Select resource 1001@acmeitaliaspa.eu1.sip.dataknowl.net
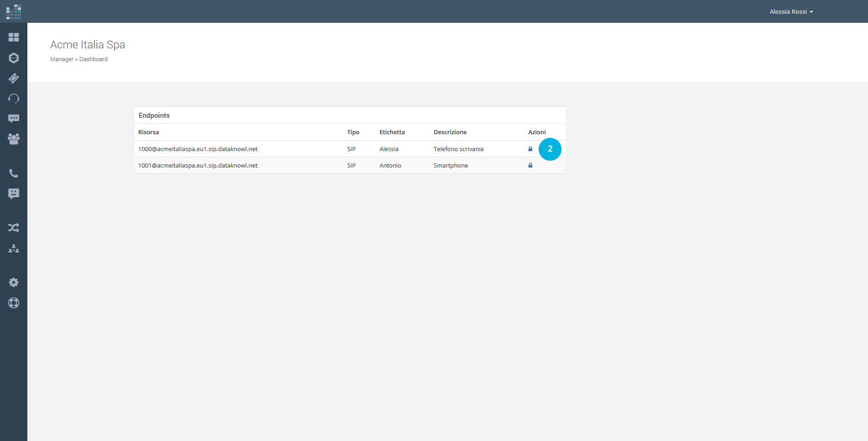 click(x=198, y=166)
